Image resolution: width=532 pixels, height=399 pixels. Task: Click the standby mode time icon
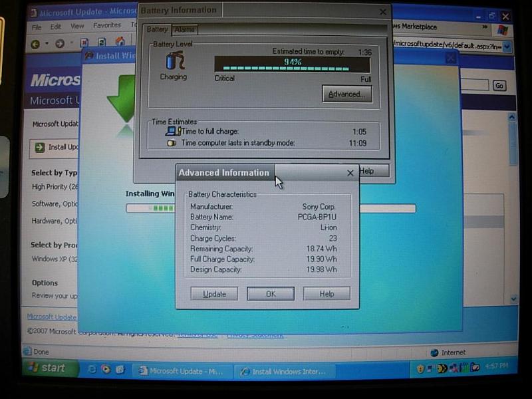[x=172, y=143]
